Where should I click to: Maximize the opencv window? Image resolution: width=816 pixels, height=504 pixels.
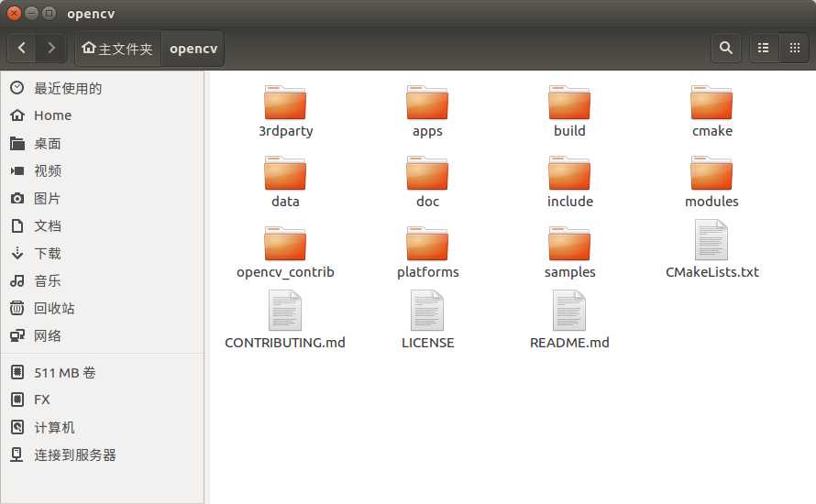[x=49, y=13]
